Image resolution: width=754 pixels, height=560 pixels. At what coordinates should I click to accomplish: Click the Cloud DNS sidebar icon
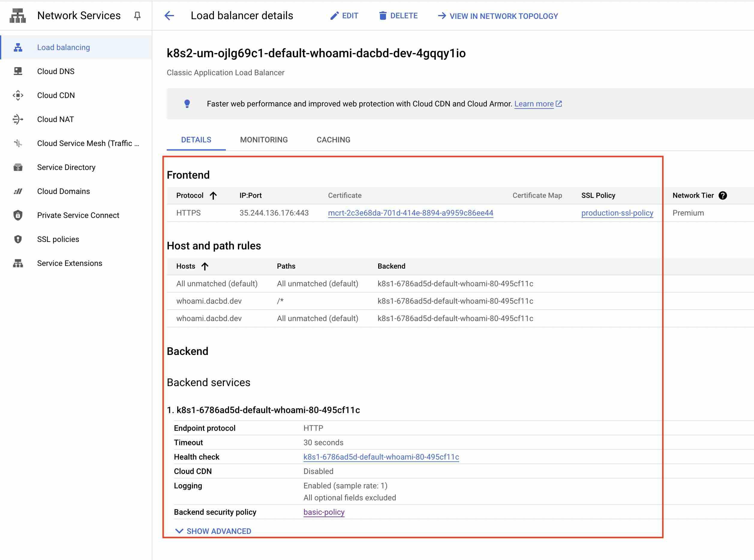point(16,71)
